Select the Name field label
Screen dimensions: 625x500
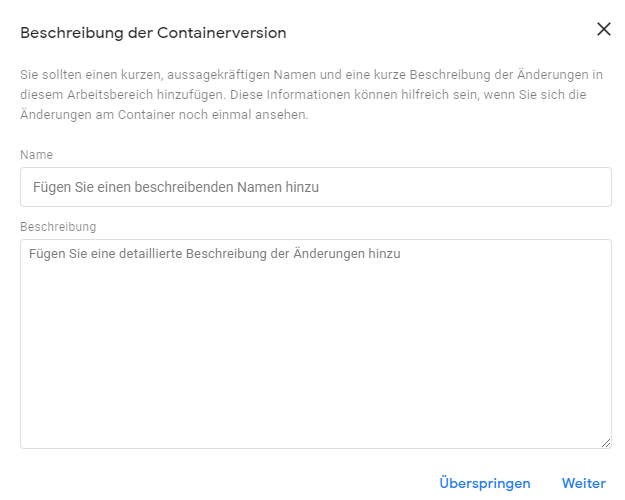point(36,155)
